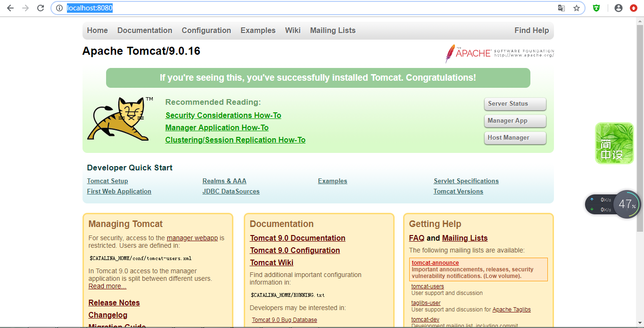
Task: Open the tomcat-users mailing list link
Action: pyautogui.click(x=428, y=286)
